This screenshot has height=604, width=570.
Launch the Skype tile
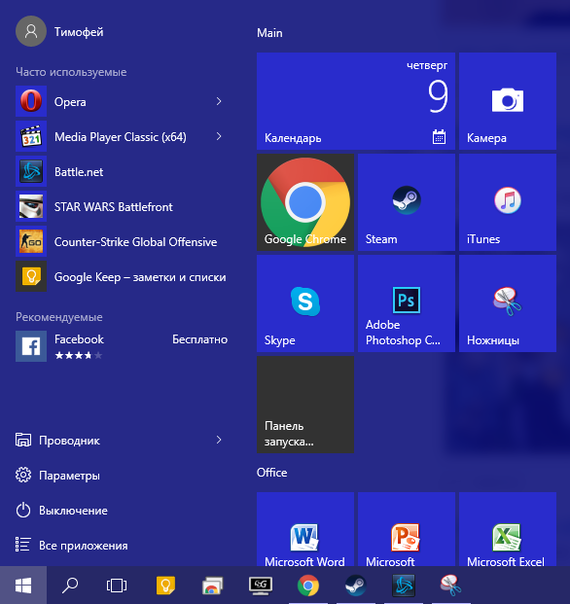305,304
